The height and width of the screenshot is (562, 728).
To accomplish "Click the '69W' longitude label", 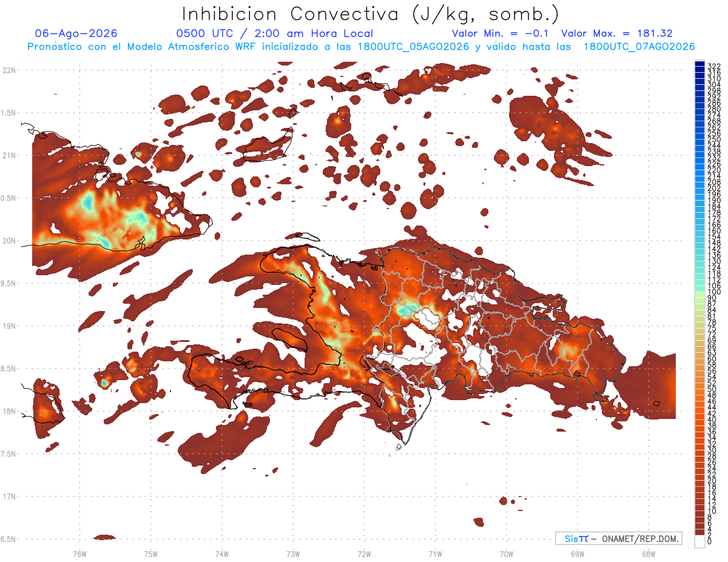I will [578, 554].
